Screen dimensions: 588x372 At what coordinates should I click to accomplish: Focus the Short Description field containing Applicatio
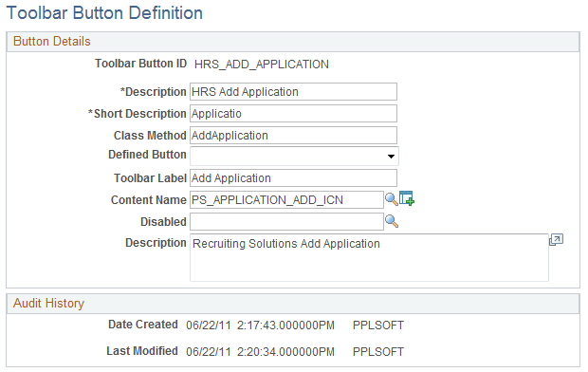(x=293, y=113)
